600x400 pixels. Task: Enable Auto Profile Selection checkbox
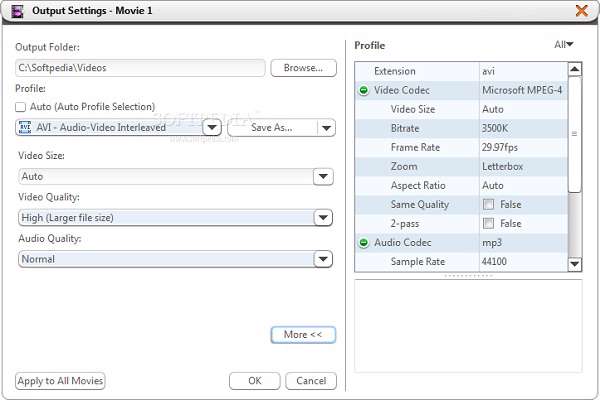point(20,107)
